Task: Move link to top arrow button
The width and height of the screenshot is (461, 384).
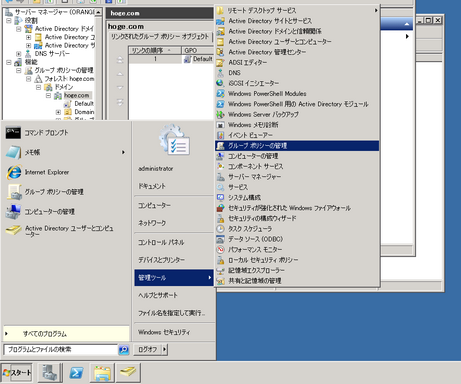Action: [x=120, y=60]
